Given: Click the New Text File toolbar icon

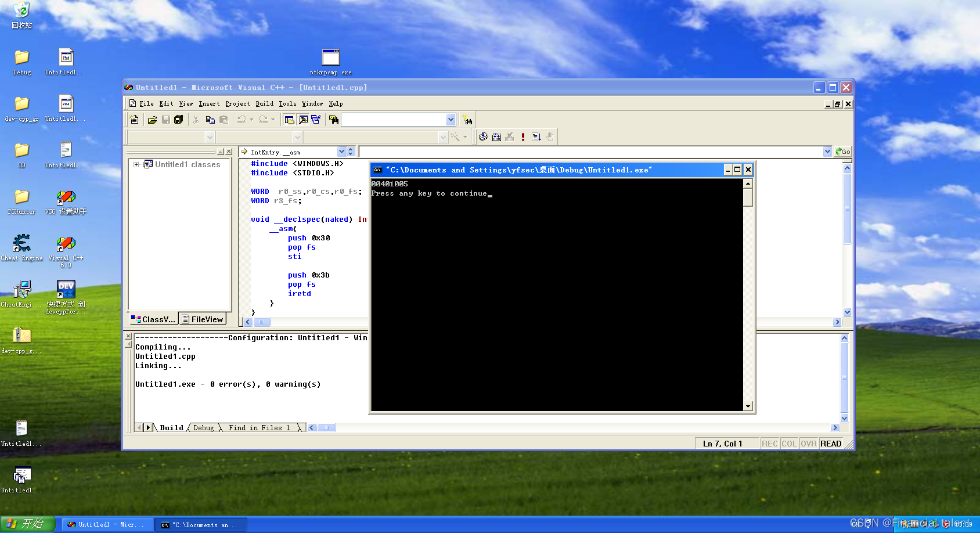Looking at the screenshot, I should click(x=135, y=120).
